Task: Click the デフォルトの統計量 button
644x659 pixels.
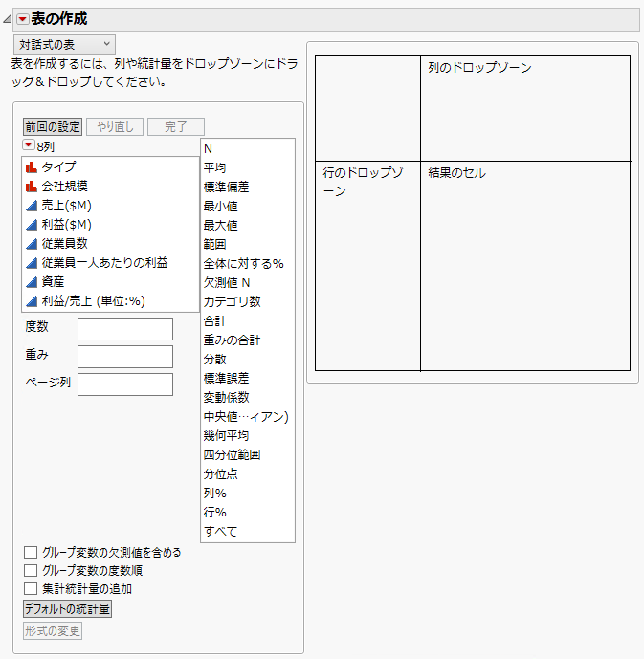Action: point(67,608)
